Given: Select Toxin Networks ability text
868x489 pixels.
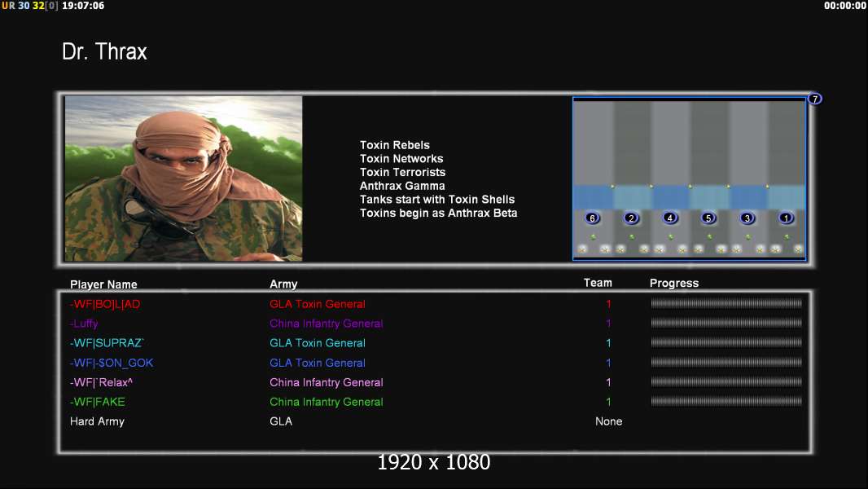Looking at the screenshot, I should (x=401, y=158).
